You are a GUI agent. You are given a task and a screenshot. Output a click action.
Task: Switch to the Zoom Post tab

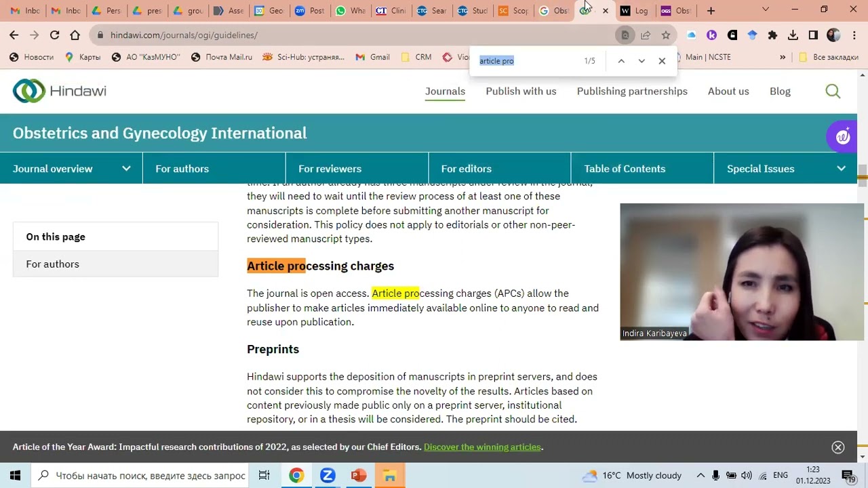coord(310,11)
